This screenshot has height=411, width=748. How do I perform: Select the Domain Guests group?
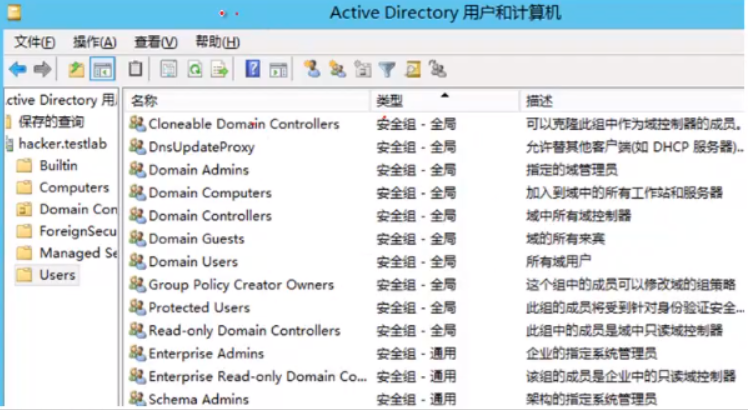point(196,238)
